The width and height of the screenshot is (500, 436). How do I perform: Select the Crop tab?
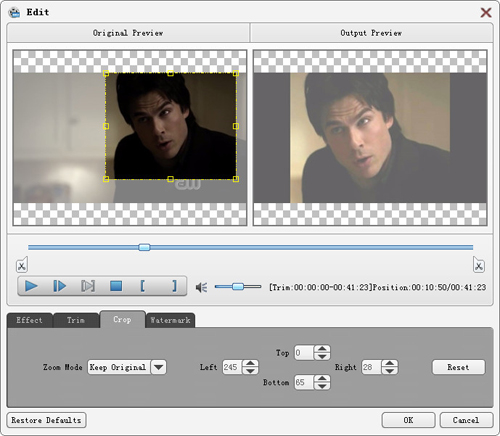click(122, 319)
